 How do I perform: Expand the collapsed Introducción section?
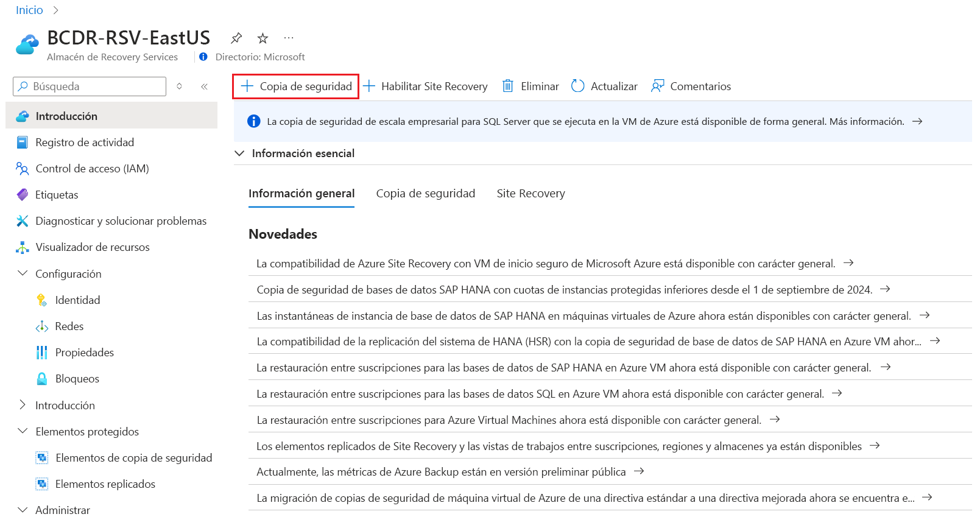point(23,405)
